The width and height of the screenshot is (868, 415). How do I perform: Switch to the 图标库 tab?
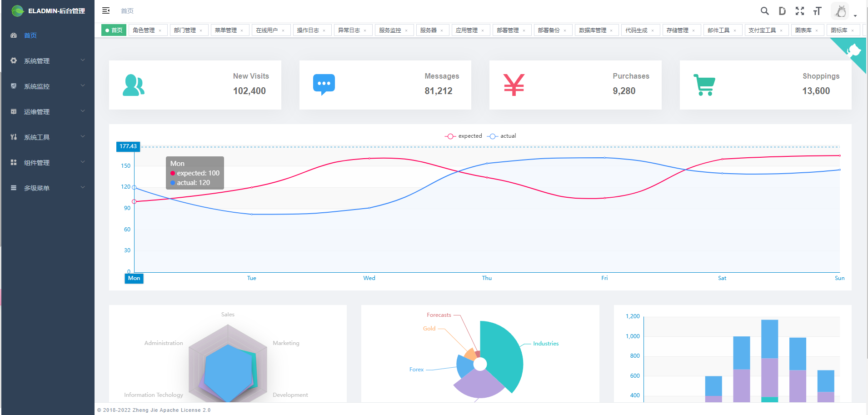pyautogui.click(x=843, y=30)
